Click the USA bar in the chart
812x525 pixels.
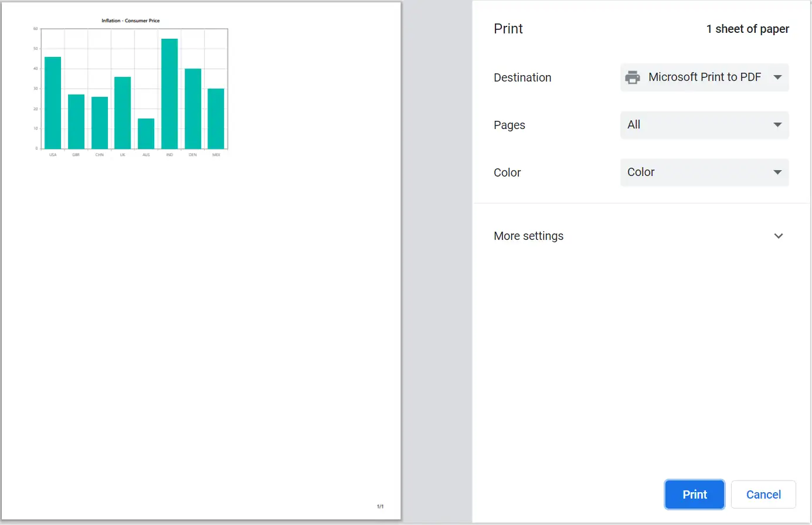(53, 103)
